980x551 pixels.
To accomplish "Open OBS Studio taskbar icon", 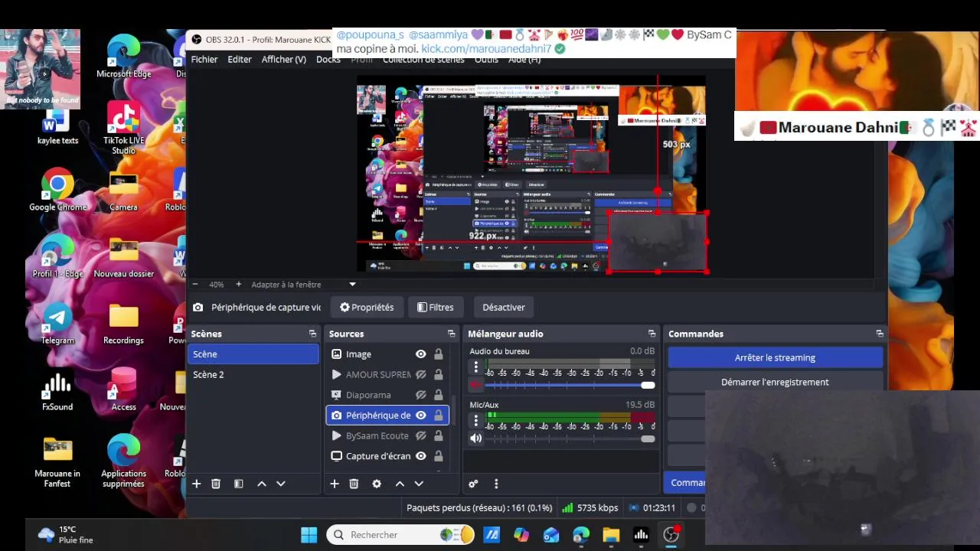I will click(671, 535).
